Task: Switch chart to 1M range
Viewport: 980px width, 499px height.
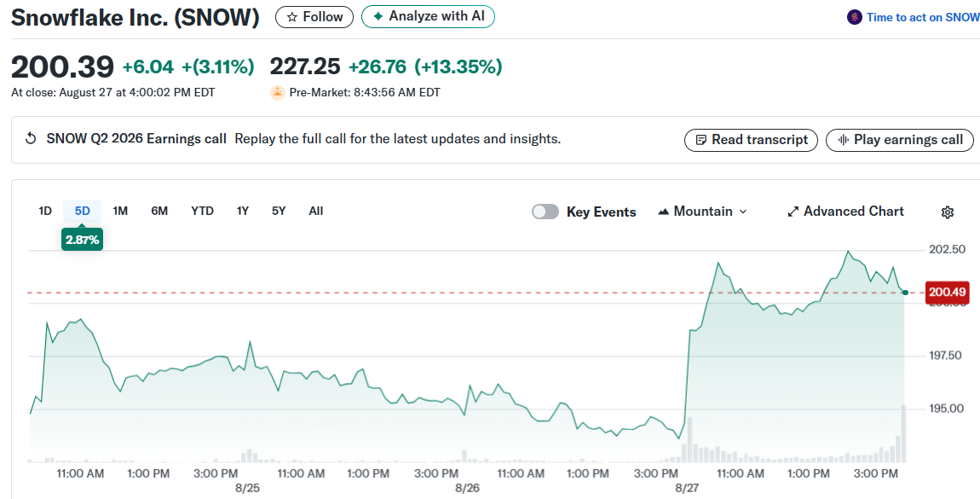Action: (120, 212)
